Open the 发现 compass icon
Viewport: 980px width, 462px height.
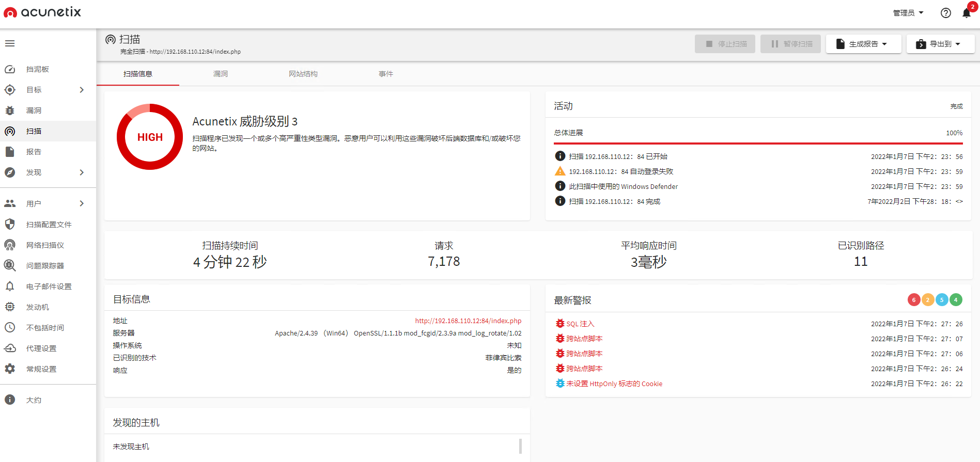10,172
